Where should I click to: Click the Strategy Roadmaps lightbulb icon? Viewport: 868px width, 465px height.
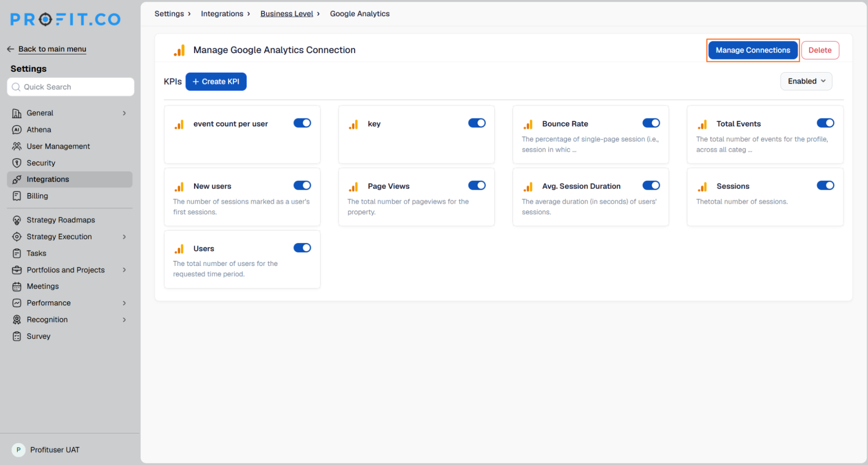click(17, 220)
